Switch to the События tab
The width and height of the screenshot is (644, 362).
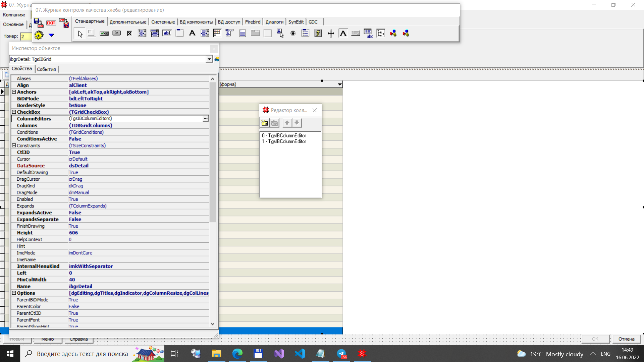pyautogui.click(x=46, y=69)
